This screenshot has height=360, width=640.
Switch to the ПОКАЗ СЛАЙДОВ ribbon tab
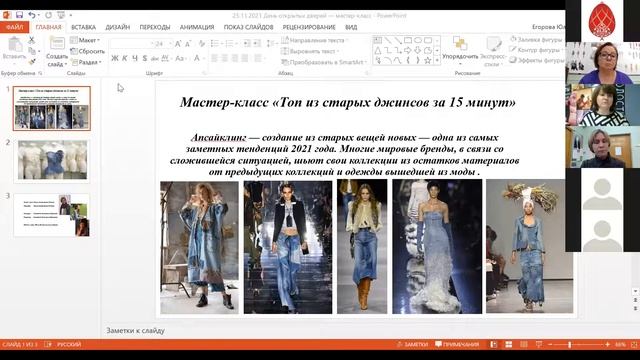coord(248,27)
